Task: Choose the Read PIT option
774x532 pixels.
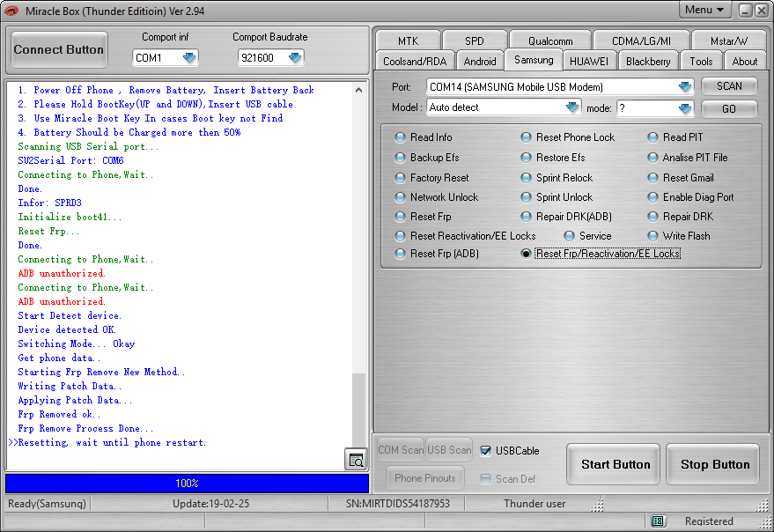Action: (652, 137)
